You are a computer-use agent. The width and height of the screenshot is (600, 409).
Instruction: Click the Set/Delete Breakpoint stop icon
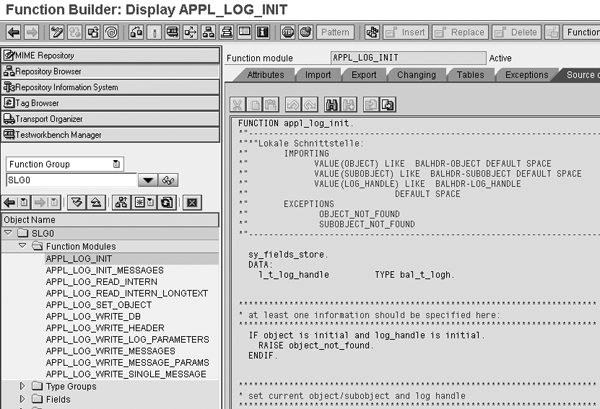tap(288, 32)
